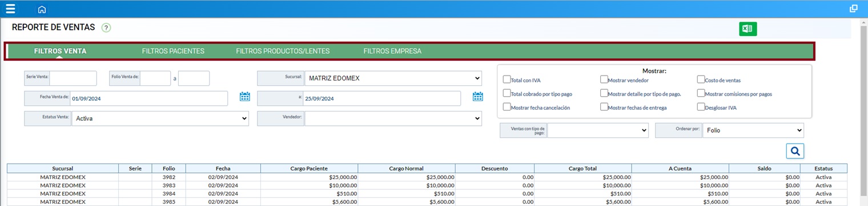Toggle Mostrar comisiones por pagos
This screenshot has width=868, height=206.
[701, 93]
